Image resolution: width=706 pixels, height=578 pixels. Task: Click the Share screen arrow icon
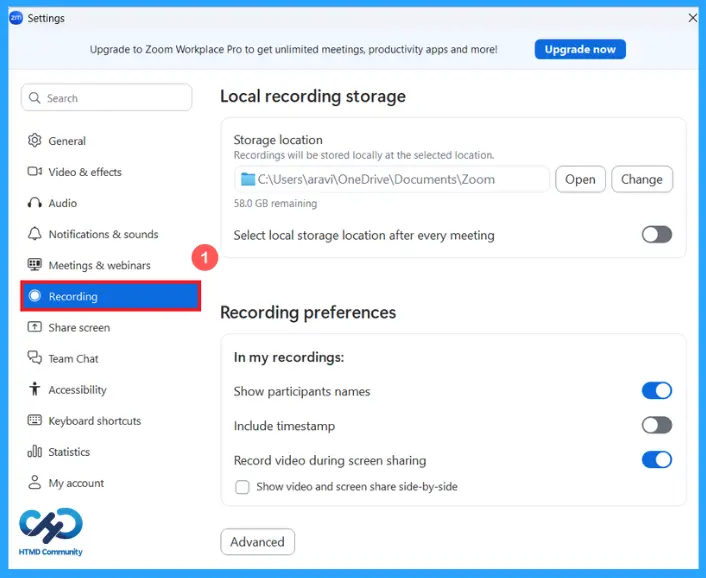(35, 327)
